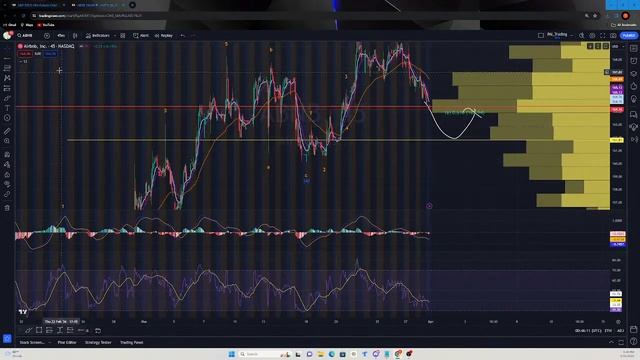Viewport: 640px width, 360px height.
Task: Click the Maps bookmark
Action: (x=27, y=25)
